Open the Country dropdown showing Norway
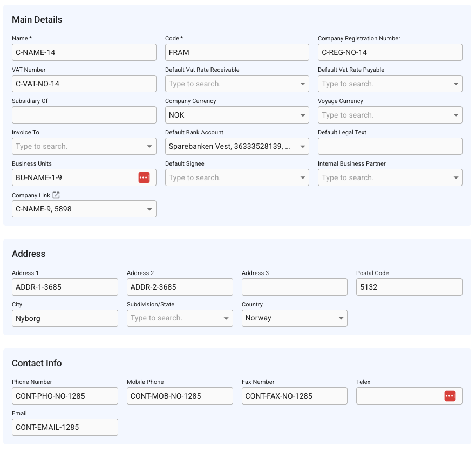Image resolution: width=476 pixels, height=452 pixels. (341, 318)
